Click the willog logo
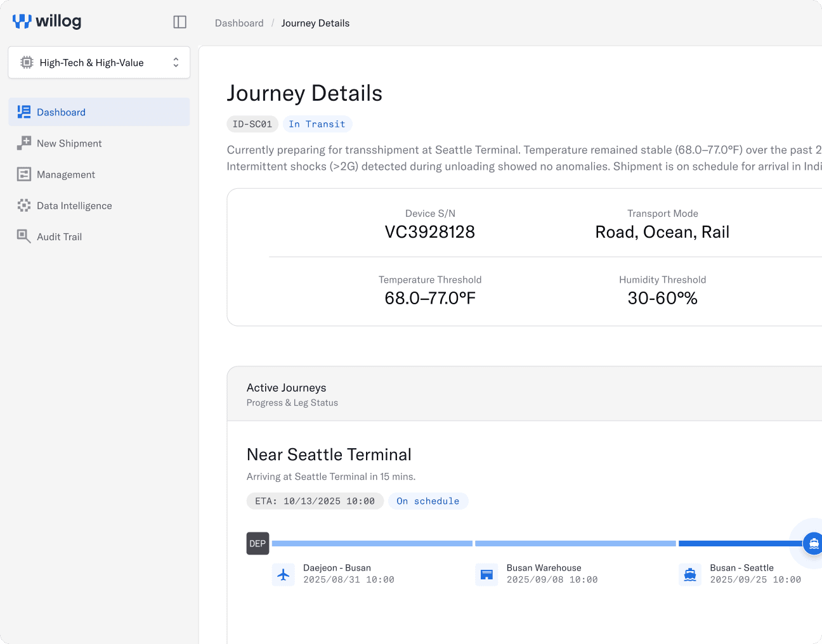Viewport: 822px width, 644px height. pos(47,22)
